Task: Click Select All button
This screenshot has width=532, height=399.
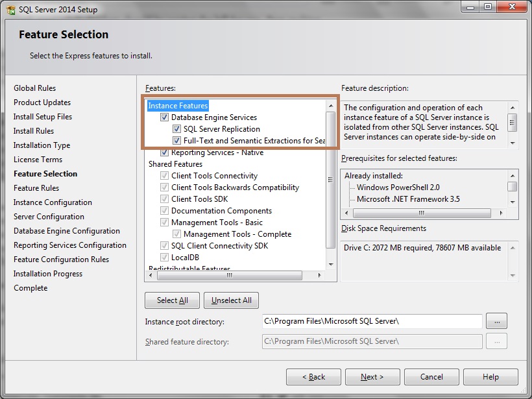Action: pos(173,300)
